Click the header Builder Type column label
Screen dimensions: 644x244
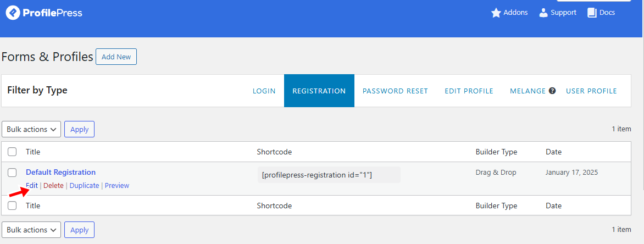[496, 152]
